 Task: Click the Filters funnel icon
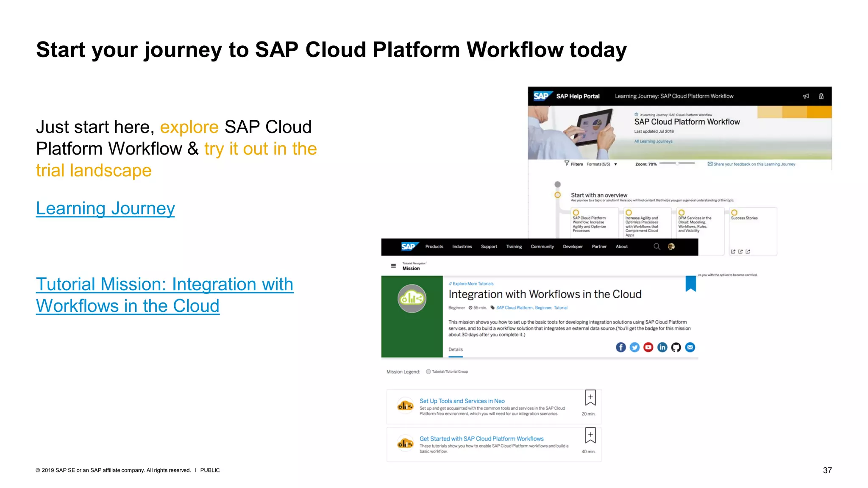pyautogui.click(x=567, y=164)
